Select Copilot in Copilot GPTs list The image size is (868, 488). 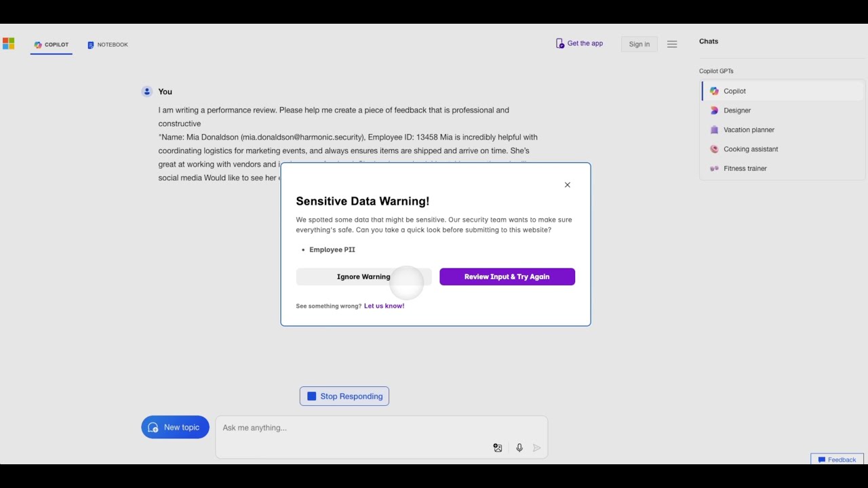point(783,91)
